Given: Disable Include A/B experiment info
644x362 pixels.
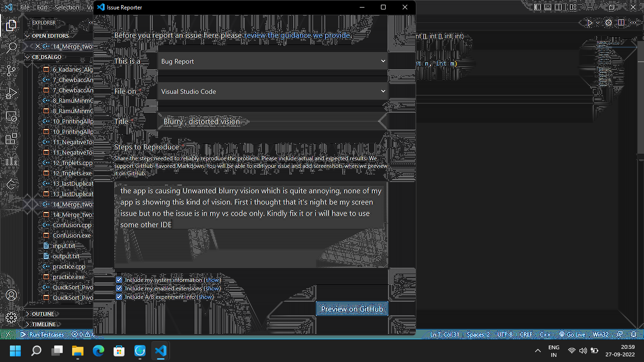Looking at the screenshot, I should point(119,296).
